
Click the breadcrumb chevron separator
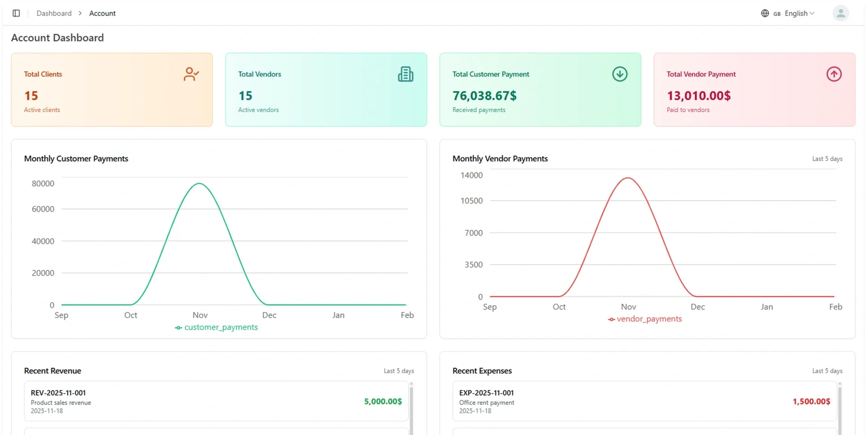[80, 13]
